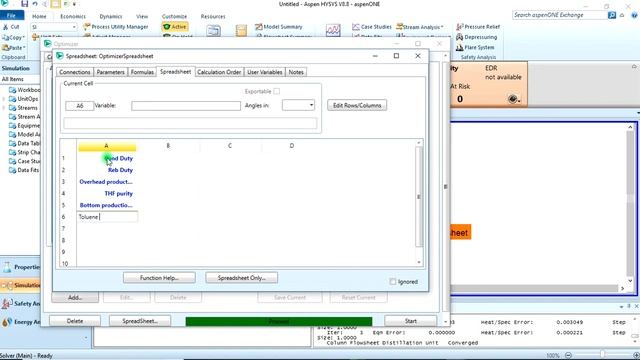The height and width of the screenshot is (360, 640).
Task: Expand the Streams tree node
Action: pyautogui.click(x=4, y=108)
